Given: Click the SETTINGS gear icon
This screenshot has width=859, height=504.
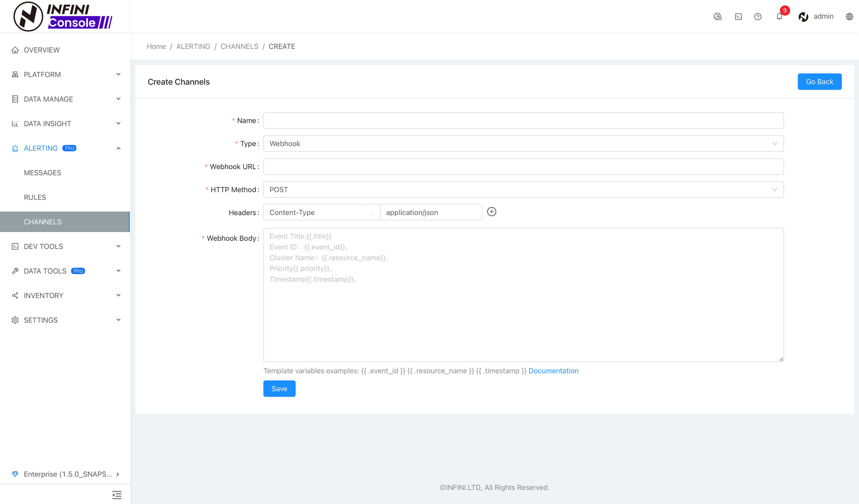Looking at the screenshot, I should point(15,320).
